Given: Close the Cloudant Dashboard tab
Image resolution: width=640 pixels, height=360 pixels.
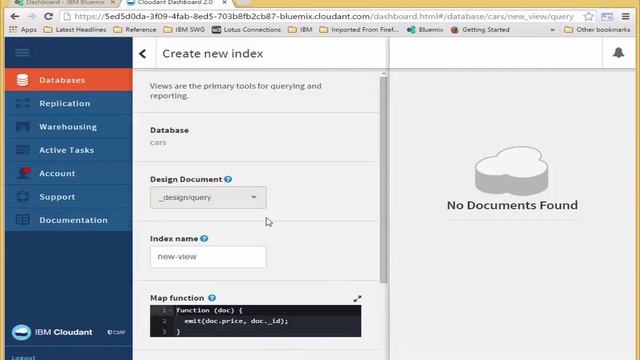Looking at the screenshot, I should 224,2.
